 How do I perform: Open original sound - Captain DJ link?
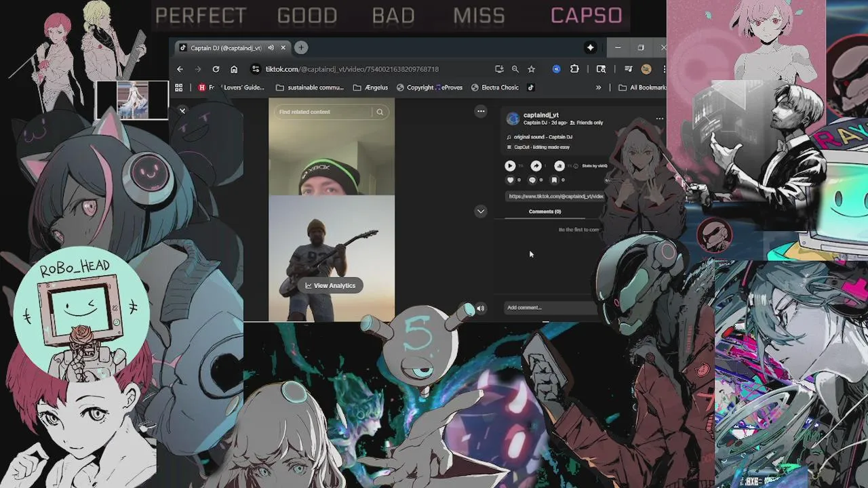tap(542, 137)
